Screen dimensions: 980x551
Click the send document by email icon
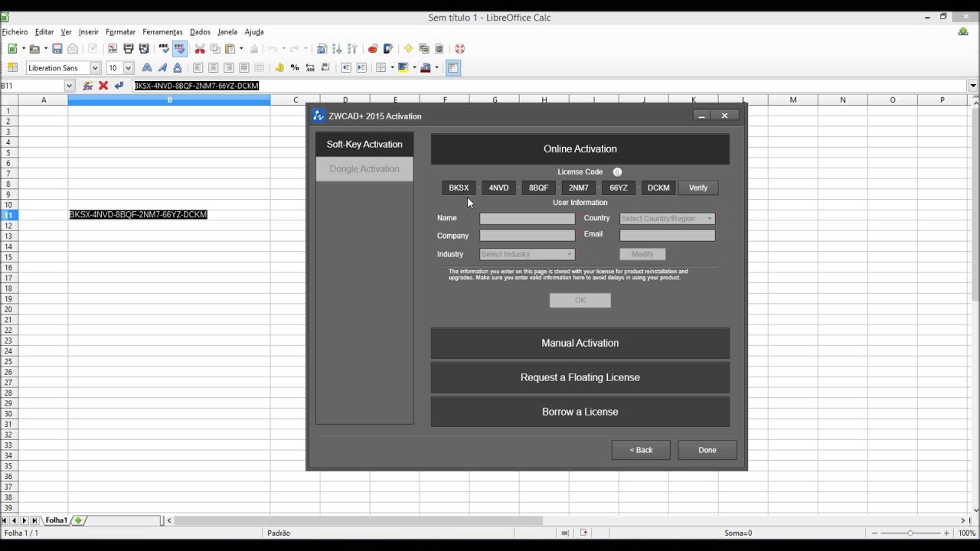(73, 49)
